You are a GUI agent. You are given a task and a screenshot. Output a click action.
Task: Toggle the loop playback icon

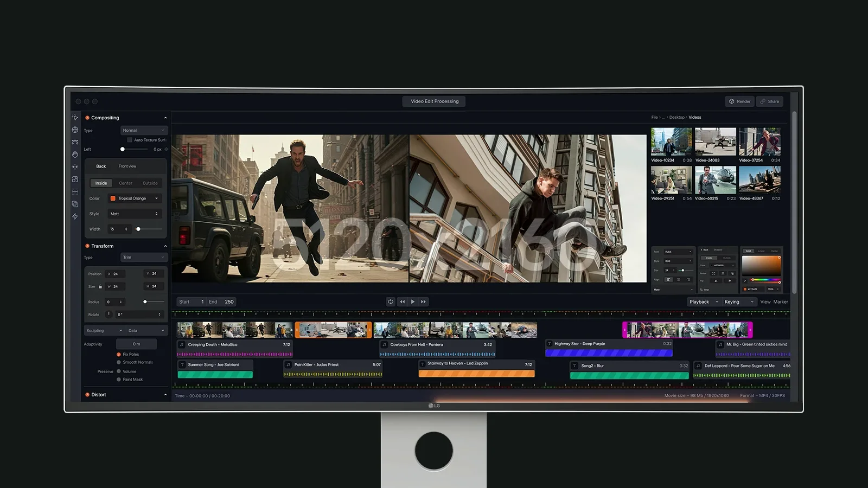(x=390, y=301)
